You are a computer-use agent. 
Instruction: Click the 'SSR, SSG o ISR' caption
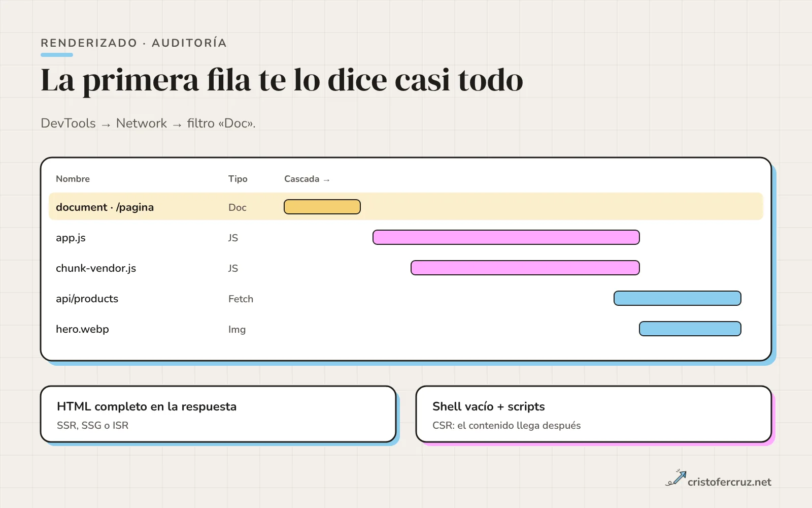click(x=92, y=425)
